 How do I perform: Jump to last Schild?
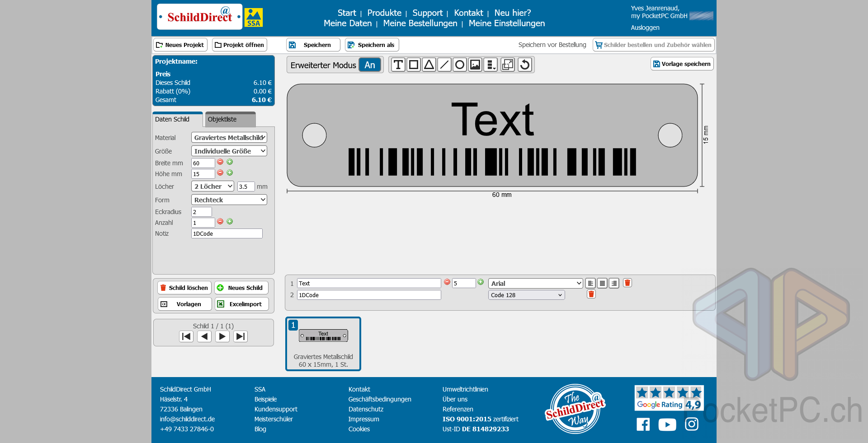241,336
